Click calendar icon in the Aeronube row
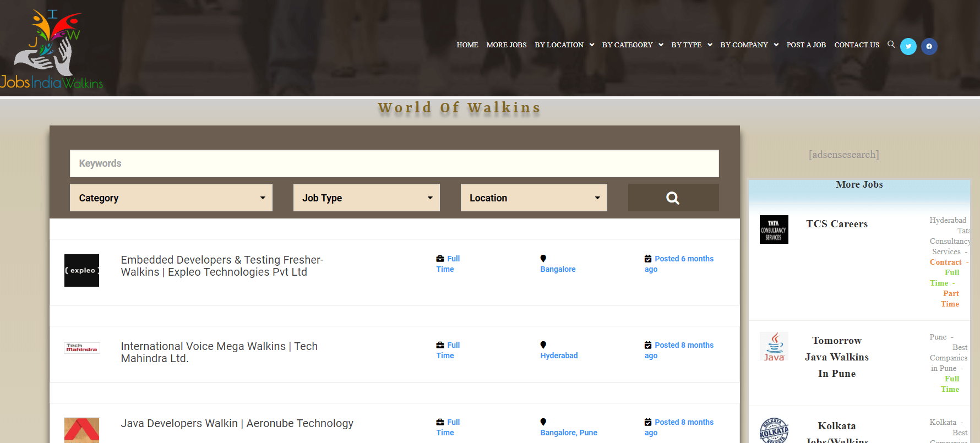Viewport: 980px width, 443px height. coord(648,422)
